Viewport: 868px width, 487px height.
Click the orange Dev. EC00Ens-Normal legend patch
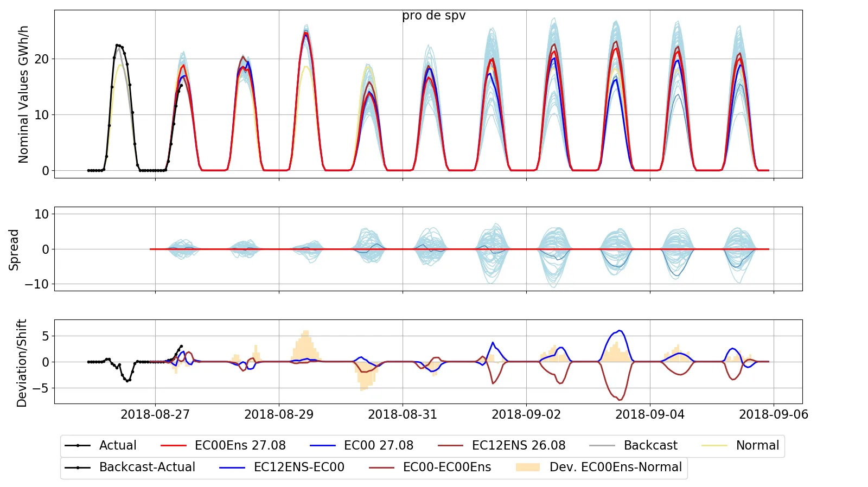(528, 467)
